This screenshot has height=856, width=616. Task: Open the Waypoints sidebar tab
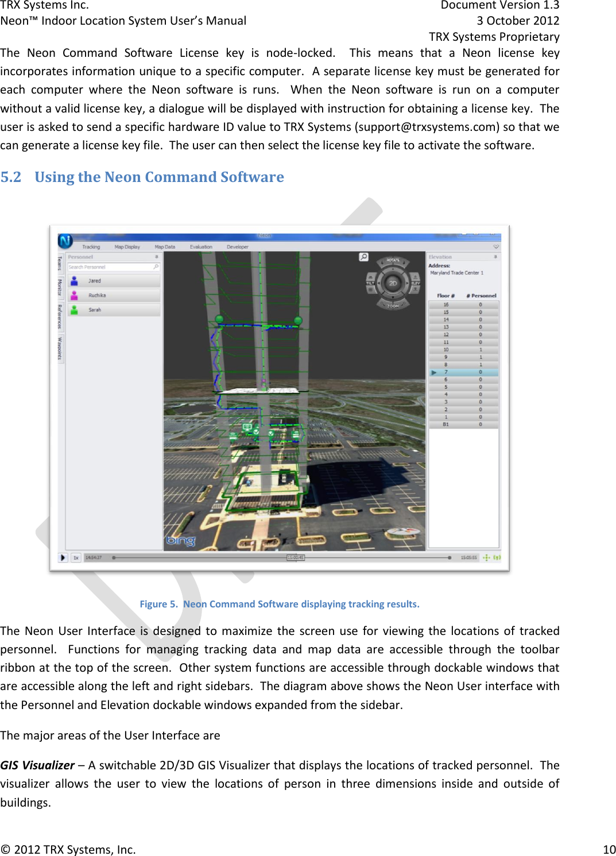click(60, 348)
